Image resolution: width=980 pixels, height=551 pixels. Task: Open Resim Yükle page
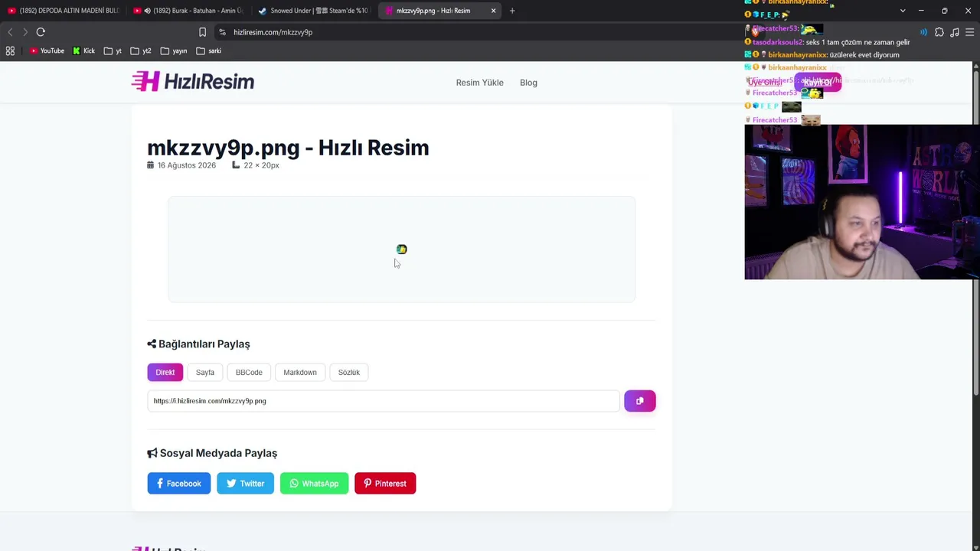[479, 83]
